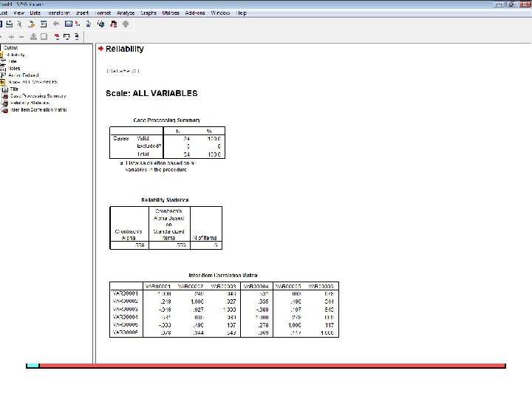Click the Hide item outline icon
The image size is (532, 399).
pyautogui.click(x=44, y=37)
